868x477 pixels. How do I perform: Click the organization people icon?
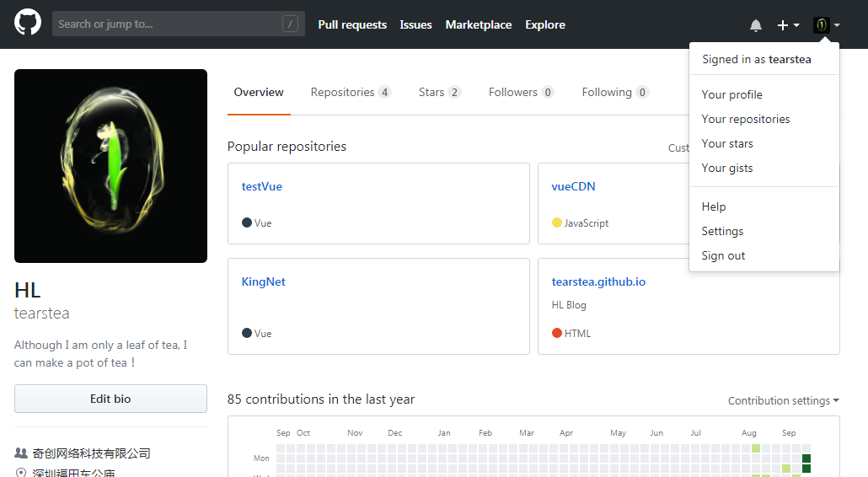point(21,453)
